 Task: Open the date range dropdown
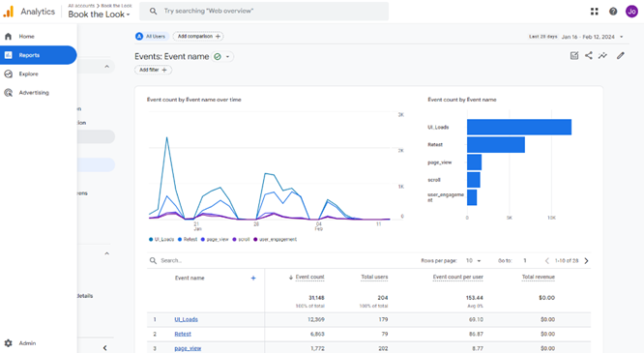pos(592,37)
